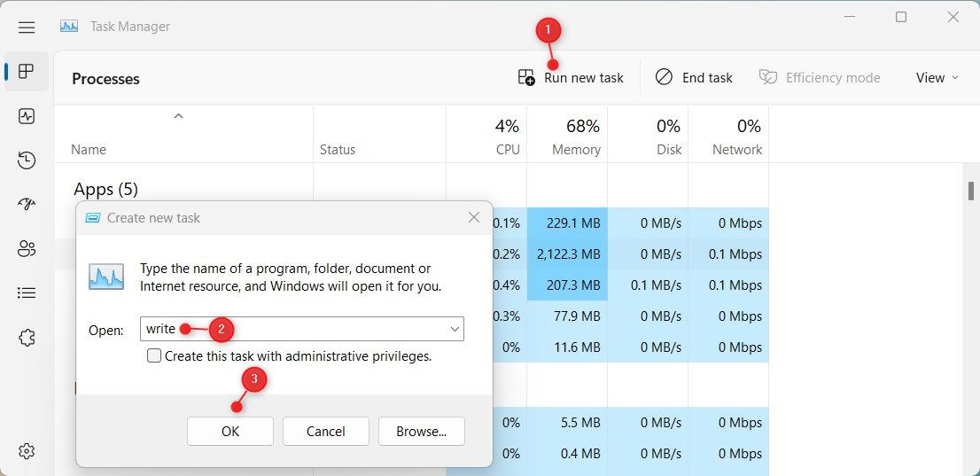Open the App history sidebar icon

tap(27, 160)
